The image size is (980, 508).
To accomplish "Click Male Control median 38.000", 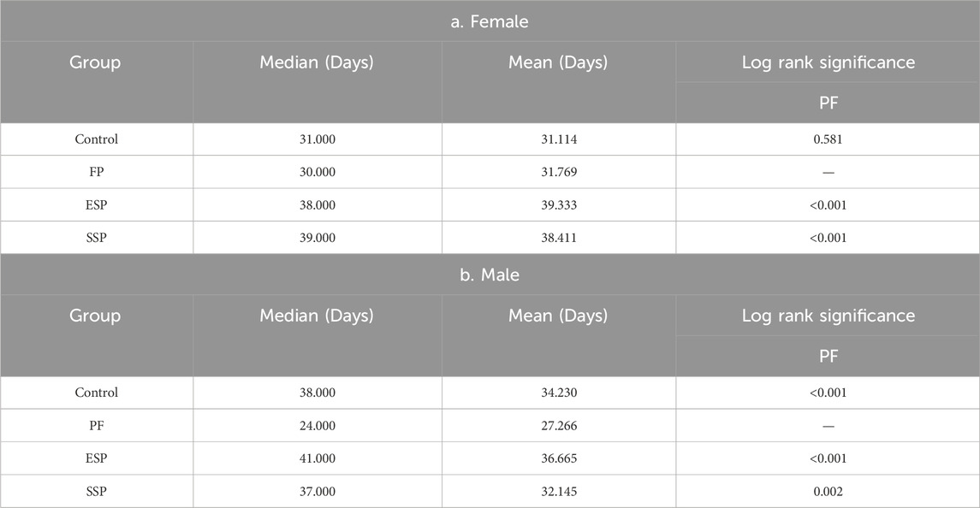I will 318,393.
